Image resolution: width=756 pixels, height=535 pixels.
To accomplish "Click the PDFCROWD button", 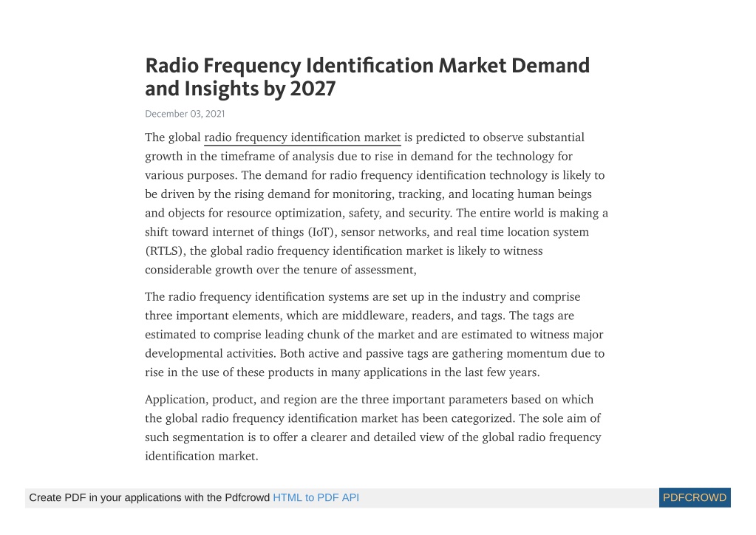I will [x=694, y=498].
